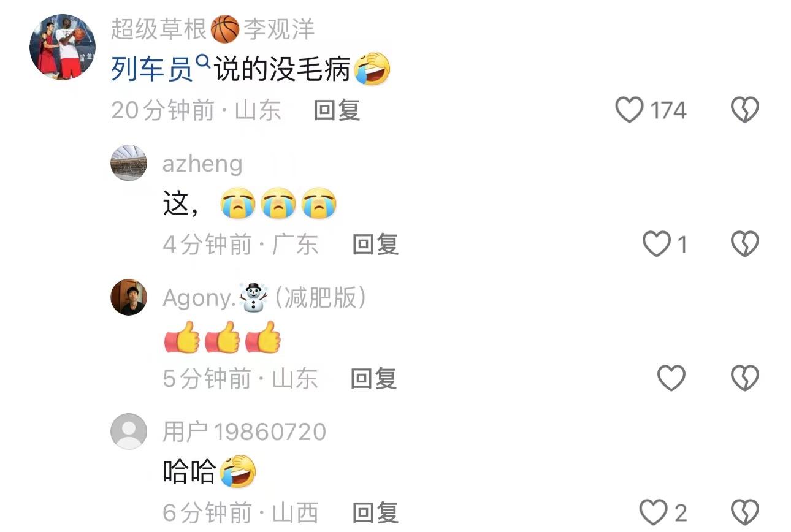This screenshot has height=532, width=791.
Task: Reply to azheng's 广东 comment
Action: (x=375, y=245)
